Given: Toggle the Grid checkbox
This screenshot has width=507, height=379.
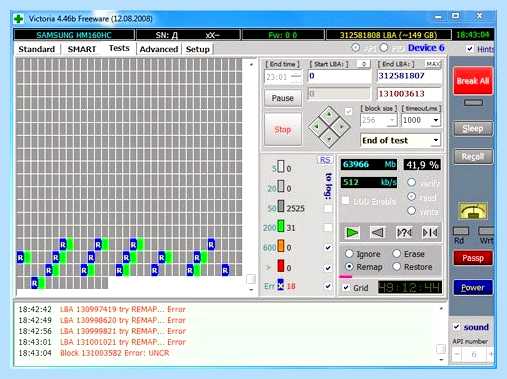Looking at the screenshot, I should point(346,287).
